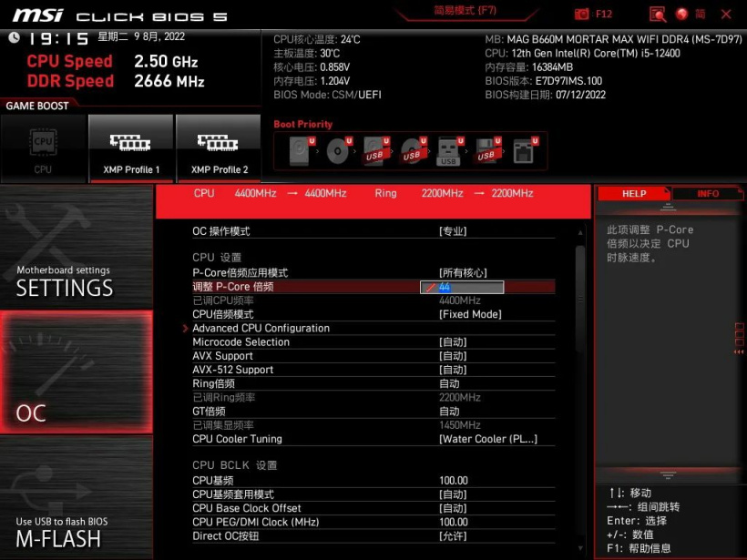Select the network boot device icon
Viewport: 747px width, 560px height.
523,150
